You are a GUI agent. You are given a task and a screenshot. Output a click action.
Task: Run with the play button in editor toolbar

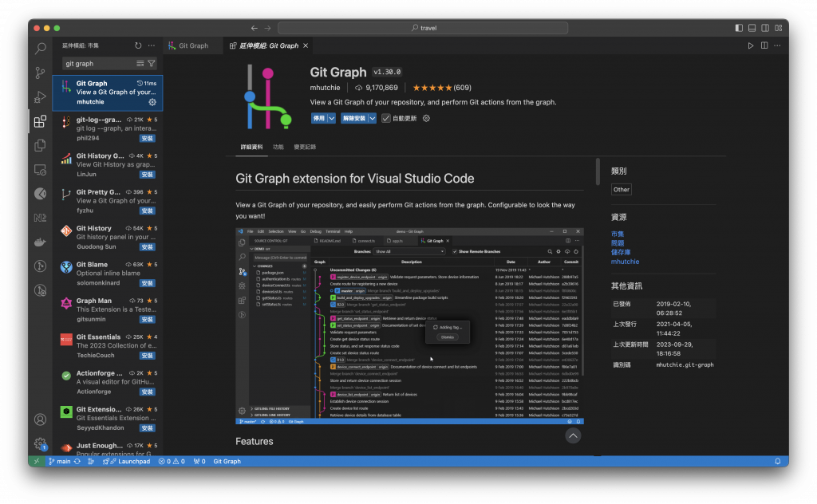pyautogui.click(x=751, y=45)
